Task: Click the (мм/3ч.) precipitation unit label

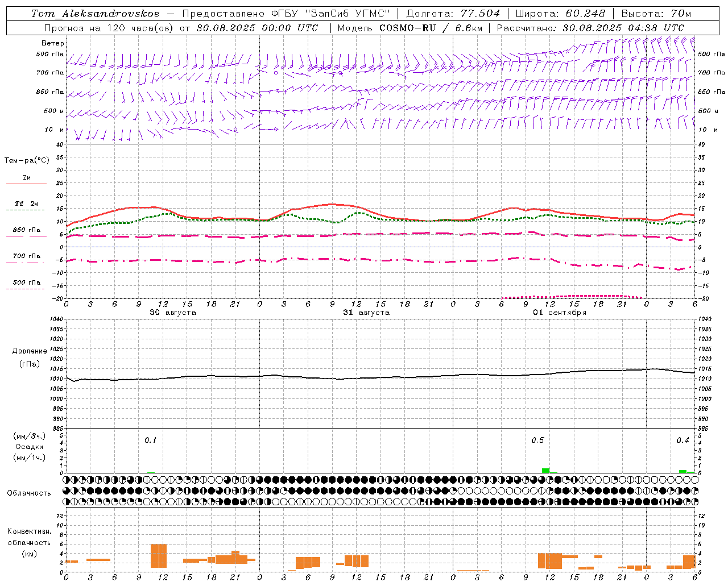Action: 30,436
